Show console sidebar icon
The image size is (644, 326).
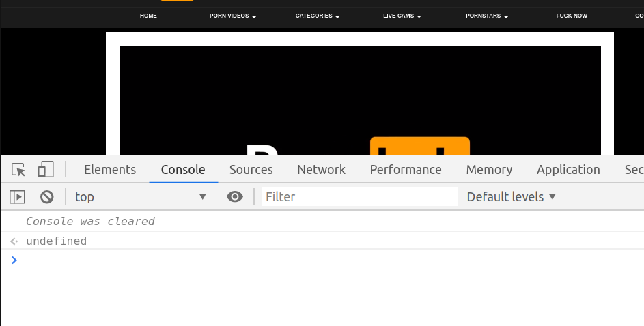click(x=17, y=197)
